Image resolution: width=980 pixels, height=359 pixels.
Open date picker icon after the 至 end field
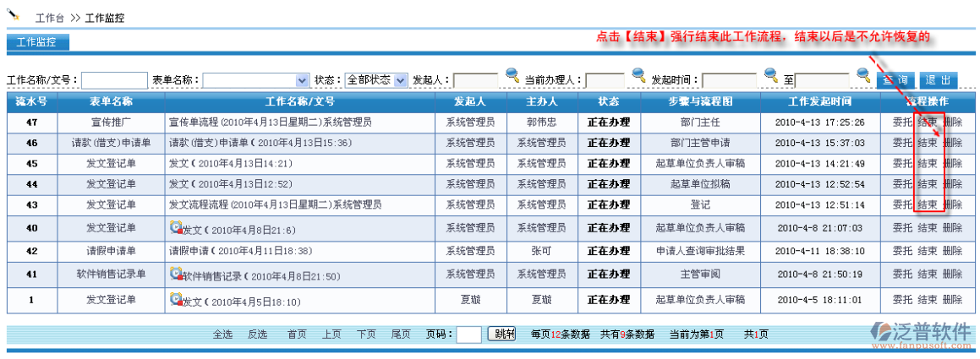click(863, 76)
